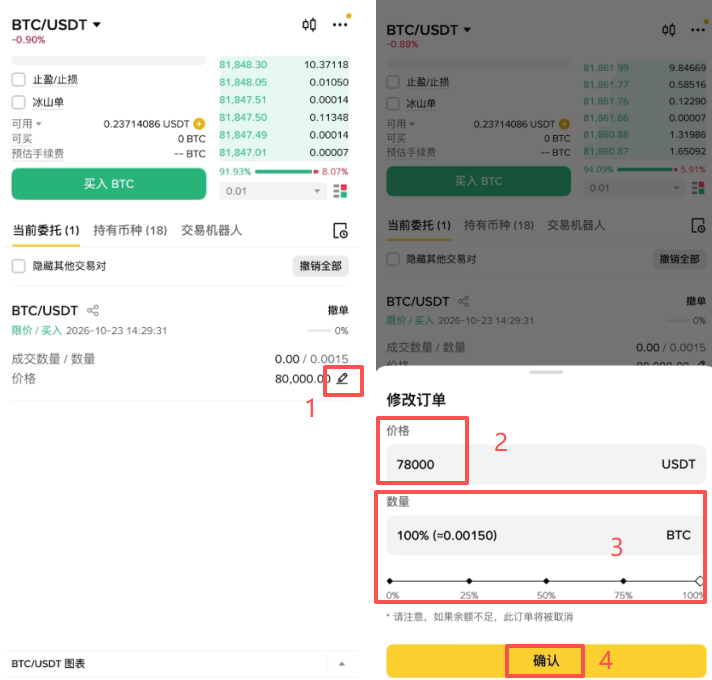Expand the BTC/USDT 图表 panel arrow

pyautogui.click(x=342, y=664)
